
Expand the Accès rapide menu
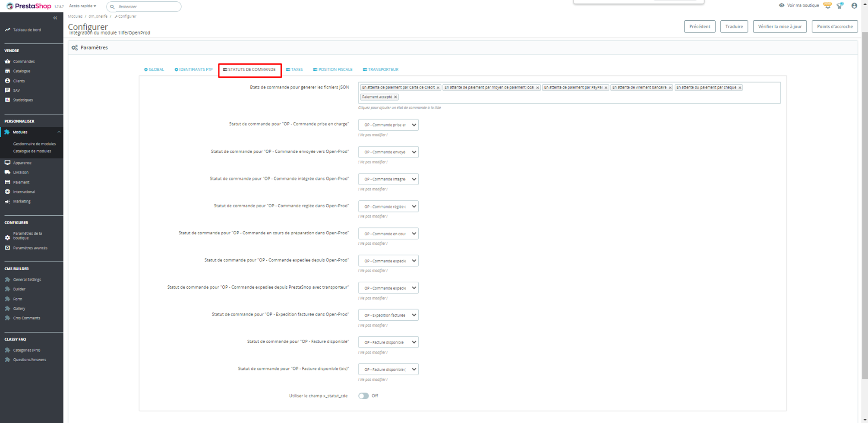82,6
